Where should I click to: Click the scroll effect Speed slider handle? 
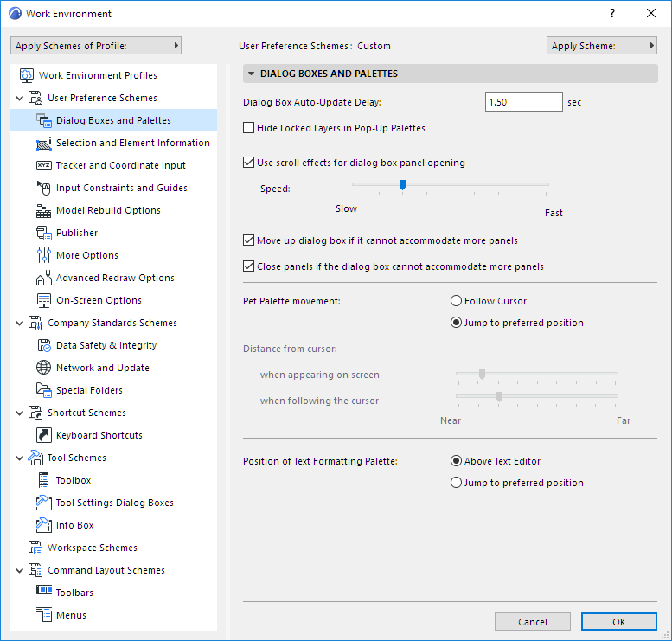pos(402,183)
